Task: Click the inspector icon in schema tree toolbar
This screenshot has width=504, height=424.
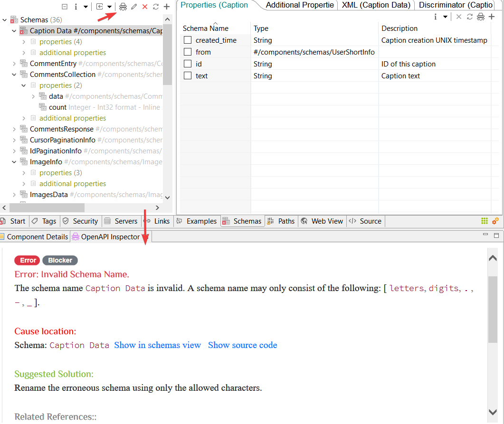Action: (x=123, y=7)
